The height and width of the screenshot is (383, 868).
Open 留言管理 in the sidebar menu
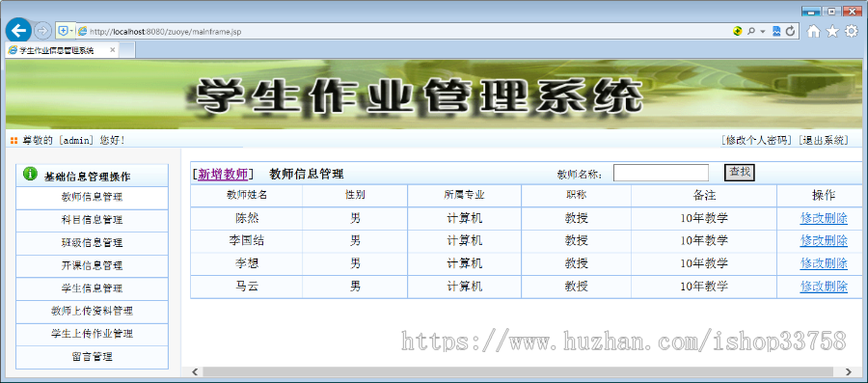tap(92, 357)
